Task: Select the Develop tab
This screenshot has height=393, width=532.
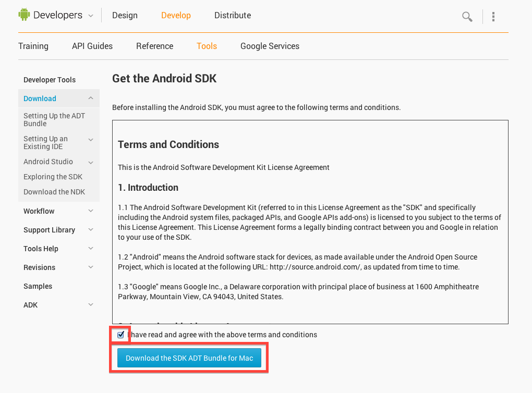Action: click(176, 15)
